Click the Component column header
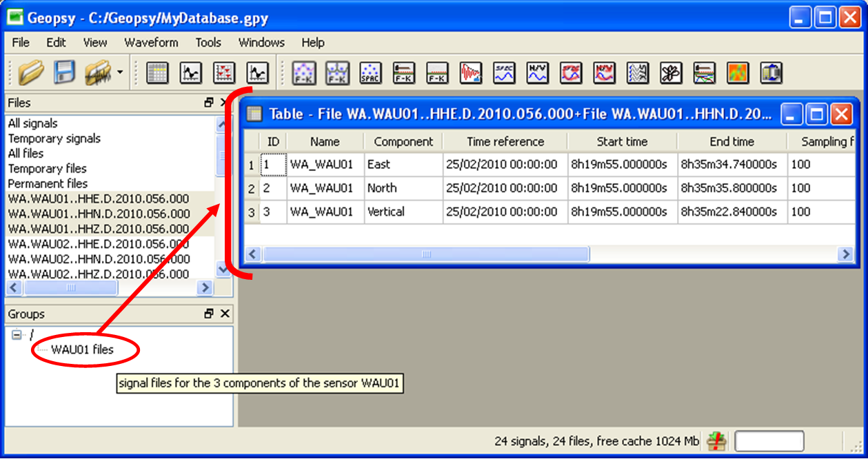Image resolution: width=868 pixels, height=459 pixels. (x=403, y=141)
